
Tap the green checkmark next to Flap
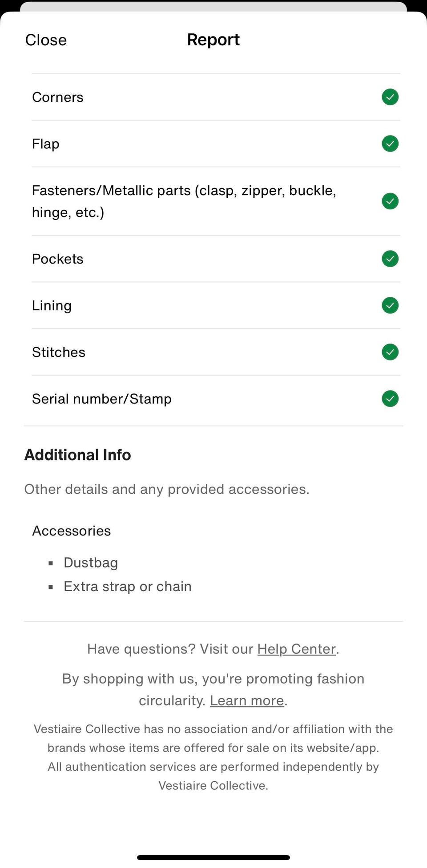[390, 144]
